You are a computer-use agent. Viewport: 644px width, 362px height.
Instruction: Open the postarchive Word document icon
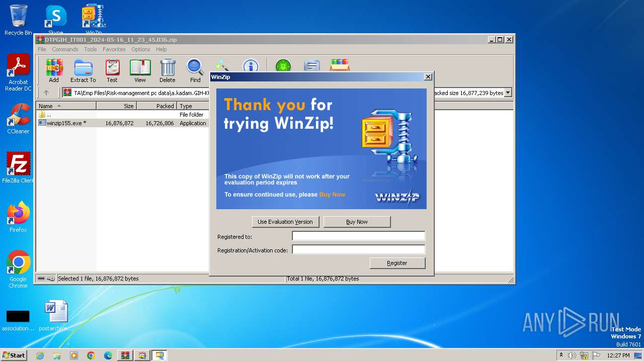(56, 316)
